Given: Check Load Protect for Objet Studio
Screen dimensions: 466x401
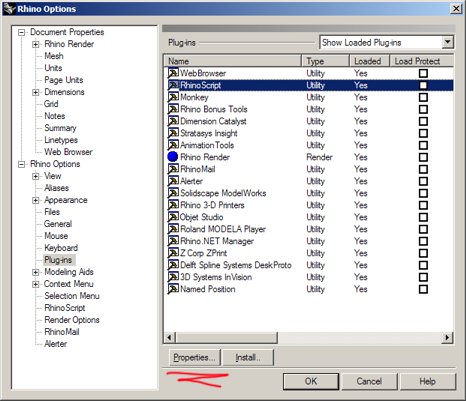Looking at the screenshot, I should (423, 217).
